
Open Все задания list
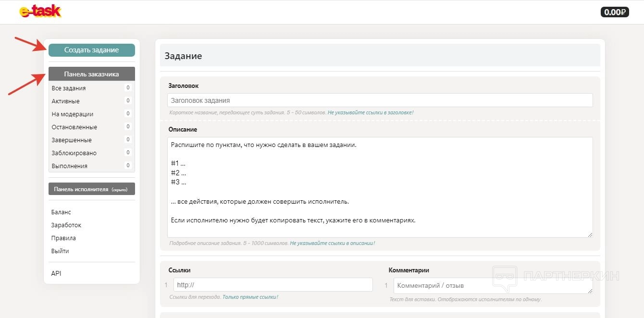tap(69, 88)
